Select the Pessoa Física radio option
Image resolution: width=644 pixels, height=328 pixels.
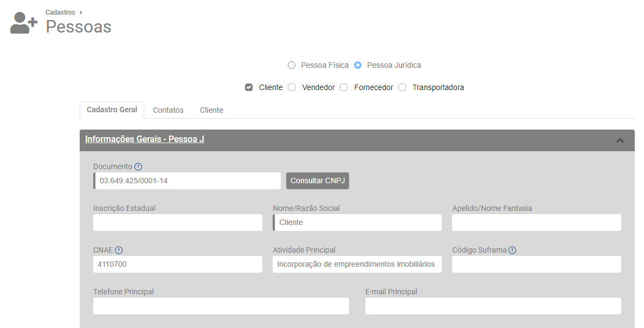coord(292,65)
